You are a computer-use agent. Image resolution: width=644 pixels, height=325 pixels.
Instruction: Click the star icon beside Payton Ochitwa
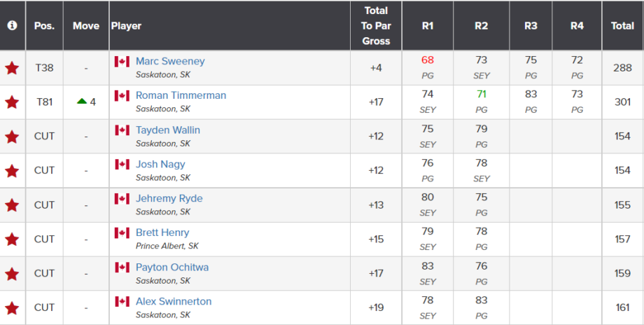tap(12, 273)
